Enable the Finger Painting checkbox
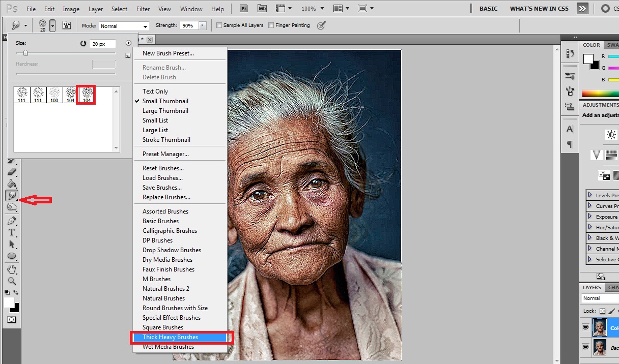Viewport: 619px width, 364px height. click(x=271, y=25)
